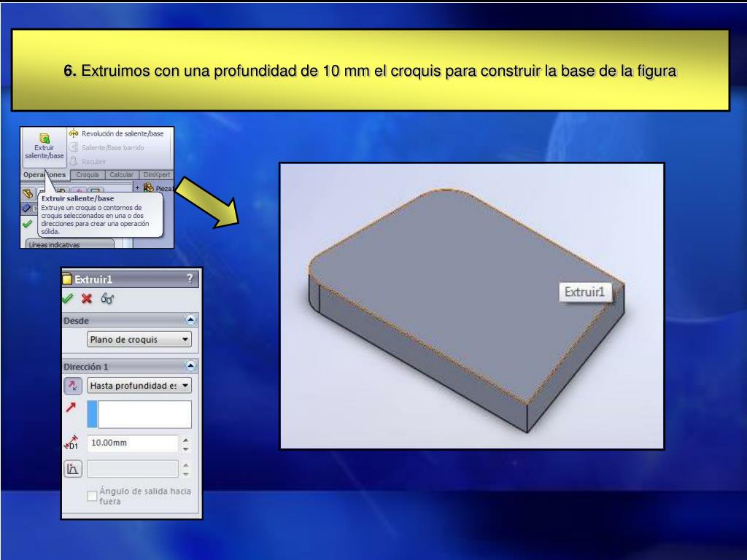Open help for the Extruir1 panel
747x560 pixels.
[190, 278]
